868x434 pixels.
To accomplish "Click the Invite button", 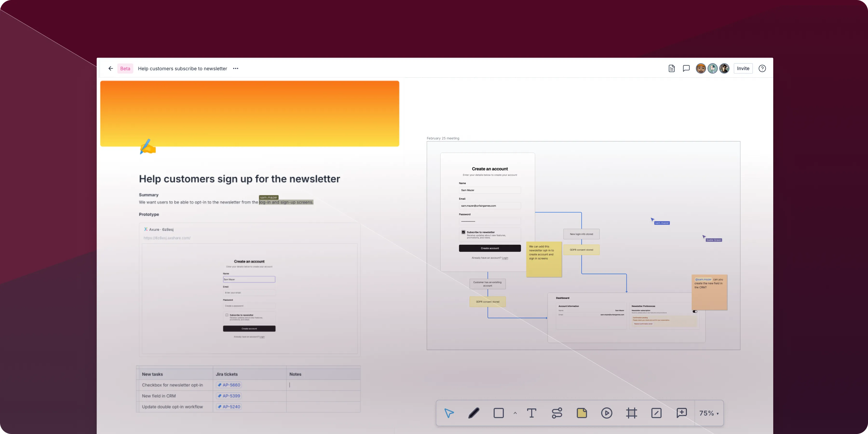I will [743, 68].
